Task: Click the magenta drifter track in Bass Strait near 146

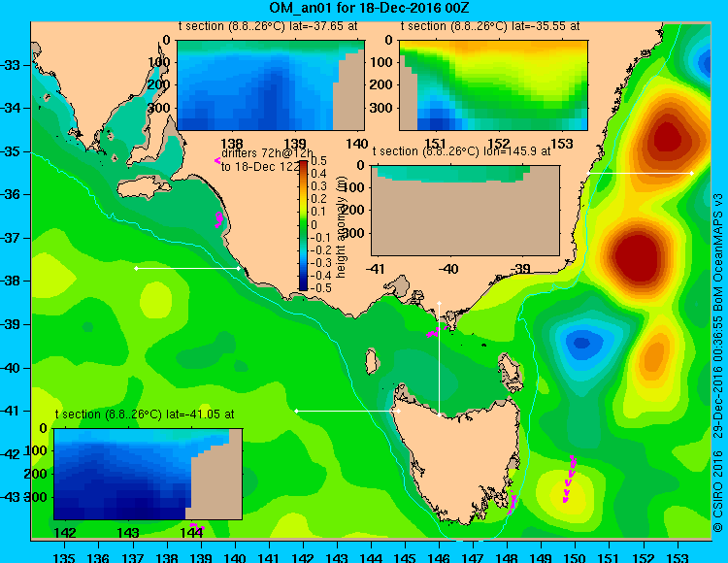Action: 436,331
